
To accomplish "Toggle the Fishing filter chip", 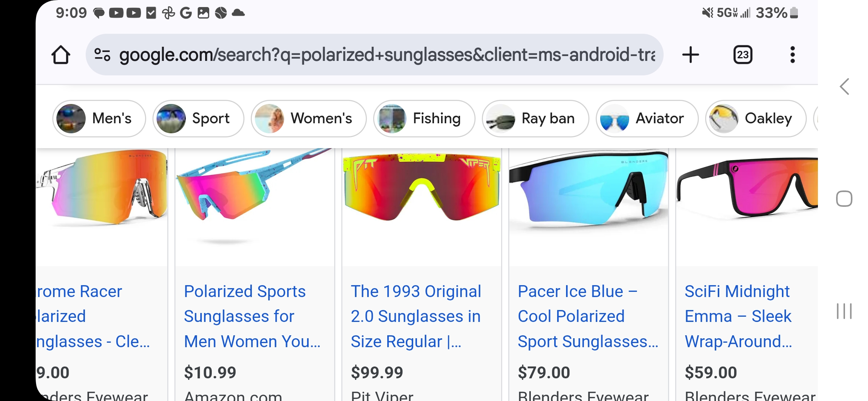I will tap(424, 118).
